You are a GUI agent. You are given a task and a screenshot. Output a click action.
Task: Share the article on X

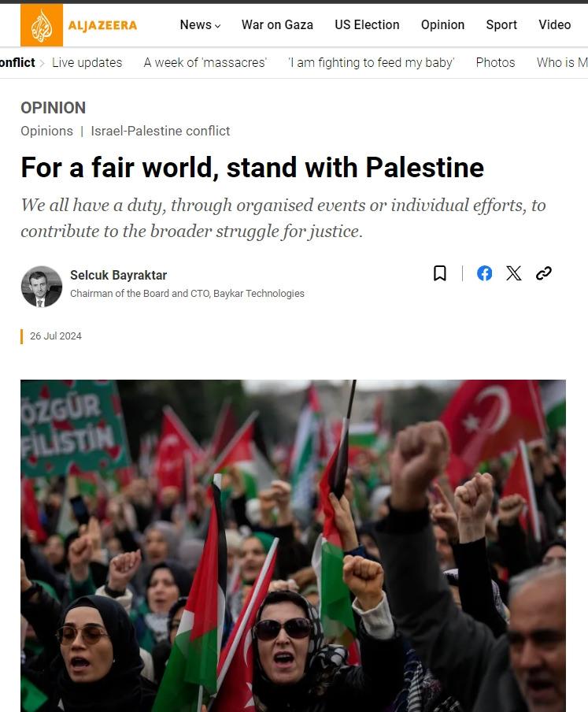coord(513,273)
